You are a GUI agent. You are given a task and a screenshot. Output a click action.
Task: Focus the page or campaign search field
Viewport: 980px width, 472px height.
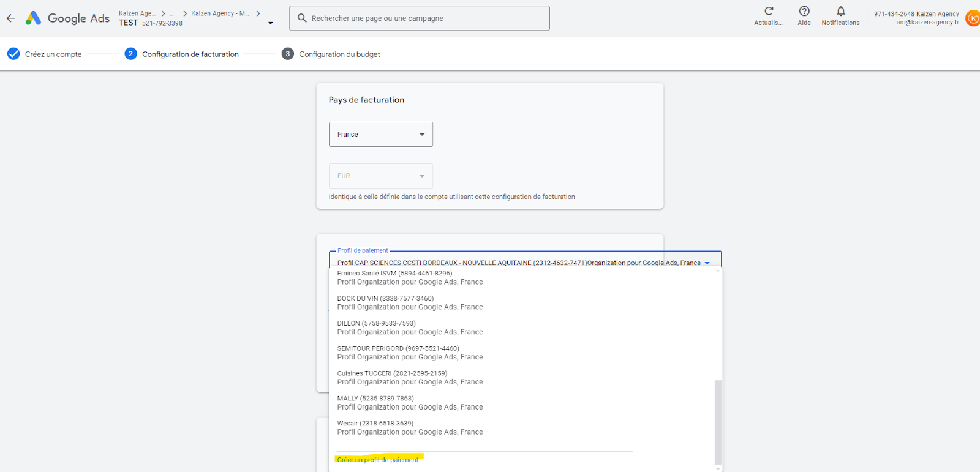[420, 18]
